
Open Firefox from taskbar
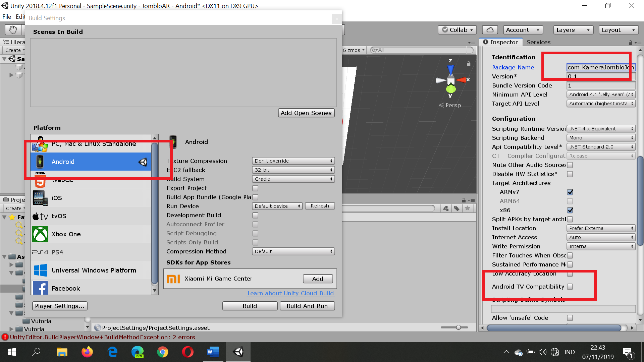(x=87, y=352)
